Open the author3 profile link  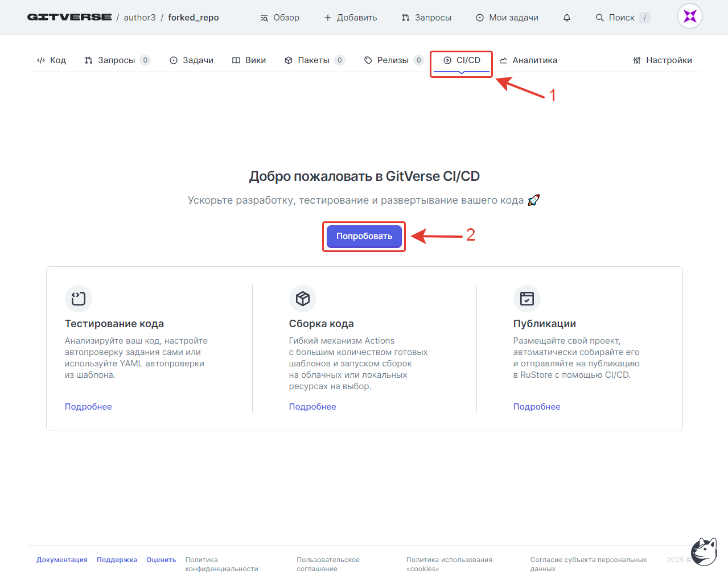140,18
